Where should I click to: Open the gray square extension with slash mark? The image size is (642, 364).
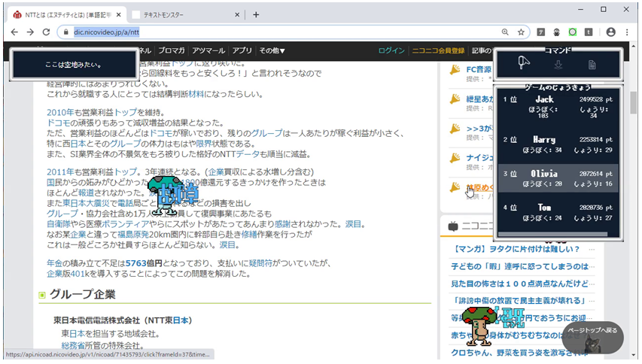pyautogui.click(x=541, y=32)
